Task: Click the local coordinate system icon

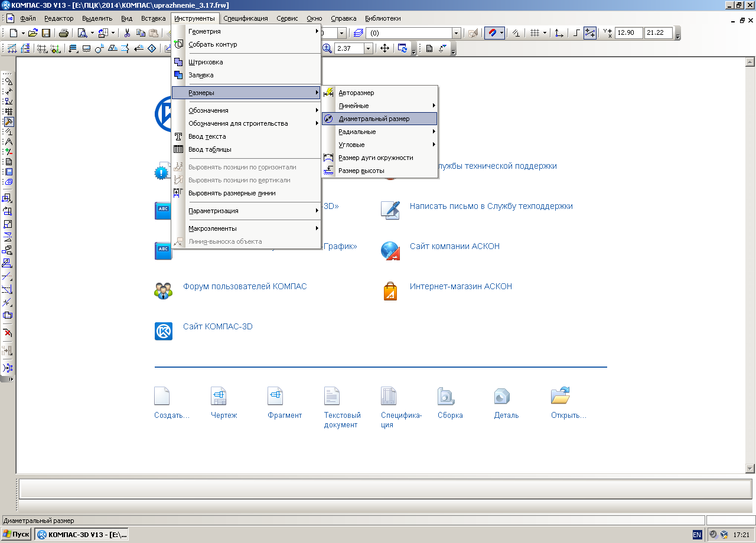Action: coord(559,33)
